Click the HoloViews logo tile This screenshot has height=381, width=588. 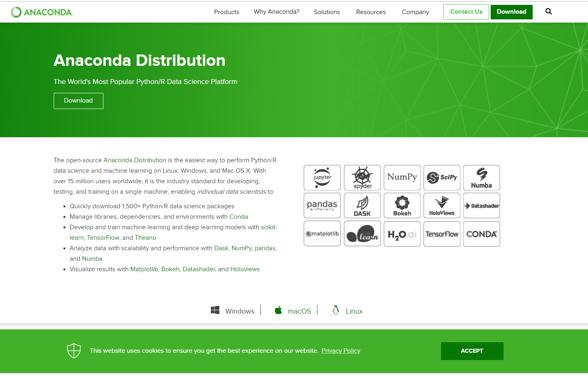442,205
